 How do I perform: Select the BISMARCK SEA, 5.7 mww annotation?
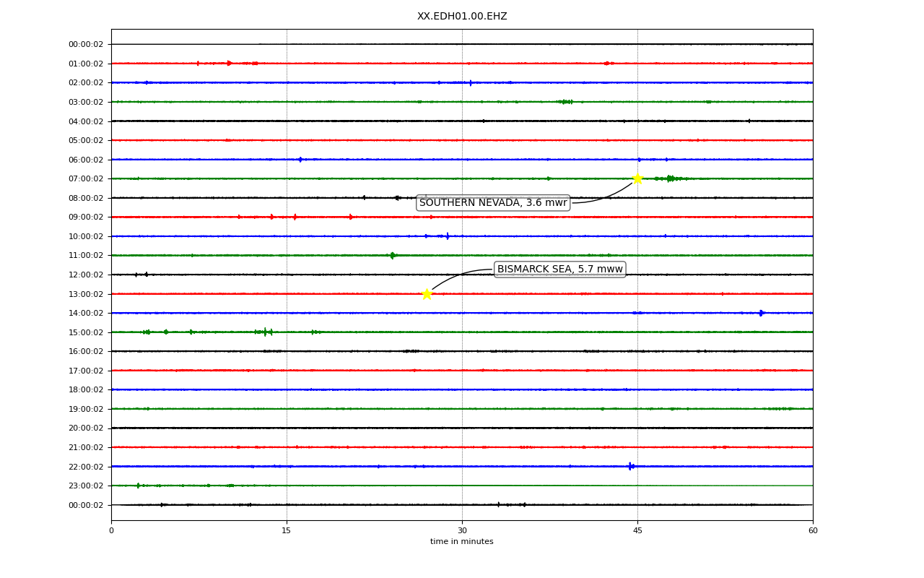pyautogui.click(x=559, y=269)
